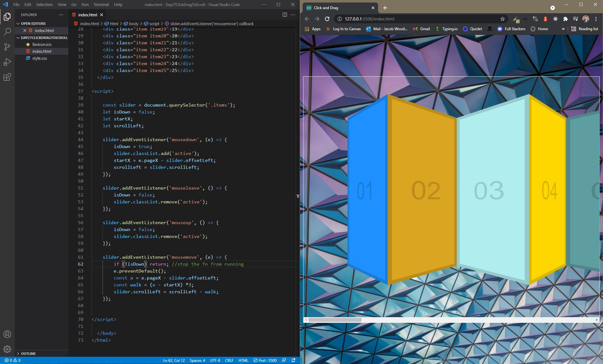Click the notifications bell in status bar

point(293,360)
